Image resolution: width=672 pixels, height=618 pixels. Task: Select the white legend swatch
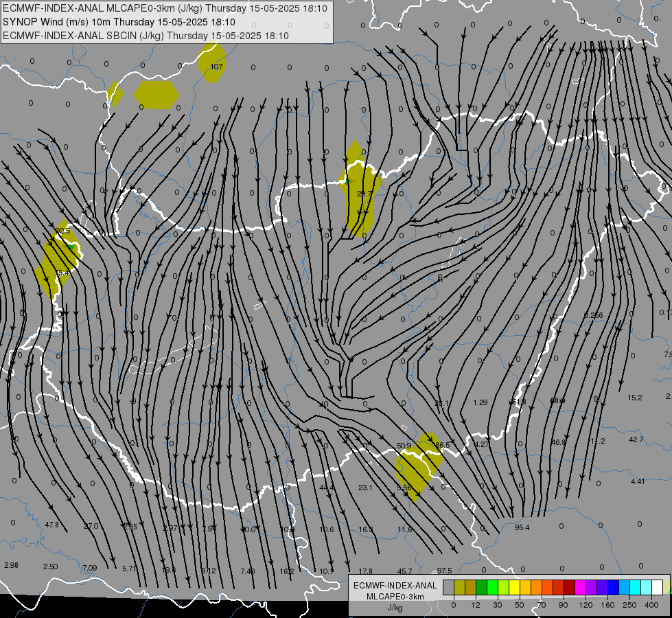(x=657, y=588)
